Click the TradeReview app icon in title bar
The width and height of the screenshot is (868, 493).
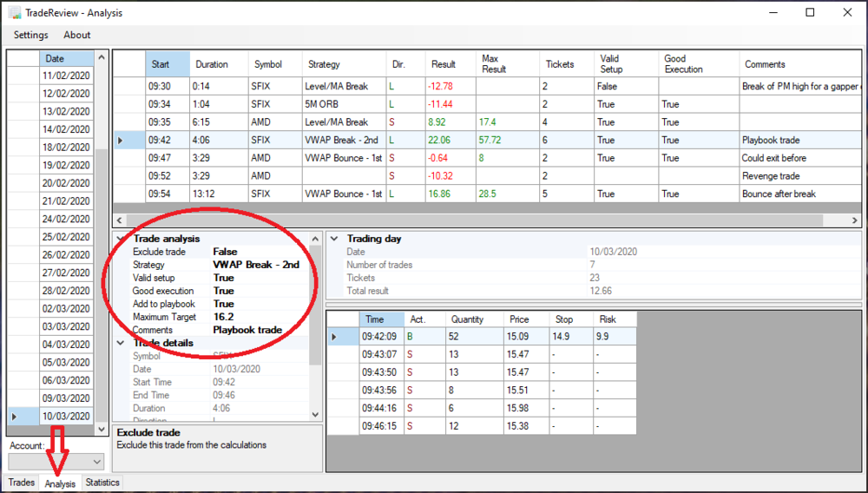tap(15, 13)
